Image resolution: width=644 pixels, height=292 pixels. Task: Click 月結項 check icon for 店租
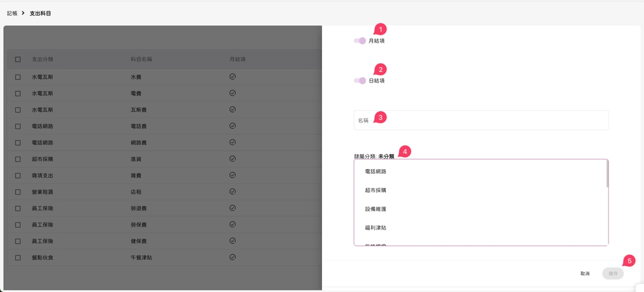click(x=232, y=192)
